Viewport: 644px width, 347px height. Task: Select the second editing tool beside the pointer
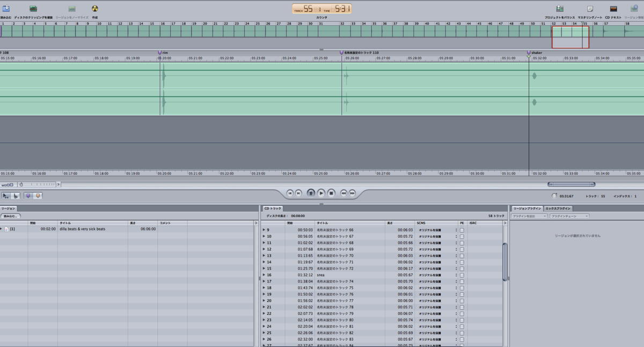click(x=16, y=196)
